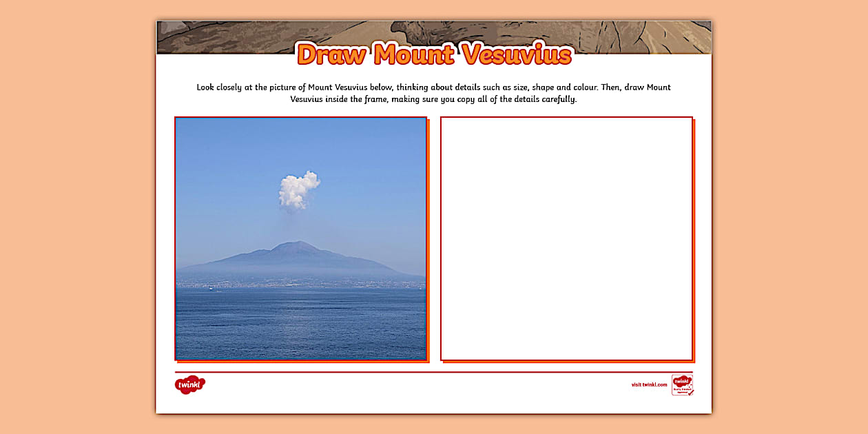Click the instruction paragraph below the title
Screen dimensions: 868x434
coord(434,93)
